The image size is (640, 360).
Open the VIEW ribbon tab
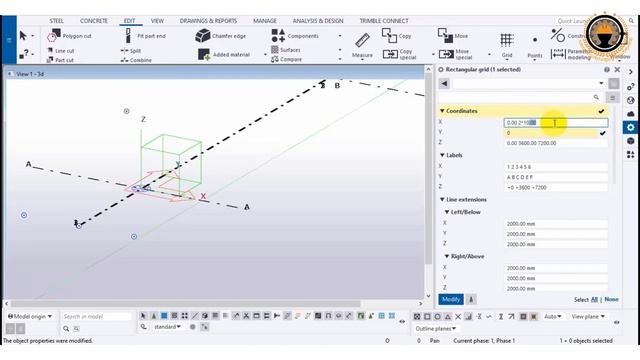pos(157,21)
